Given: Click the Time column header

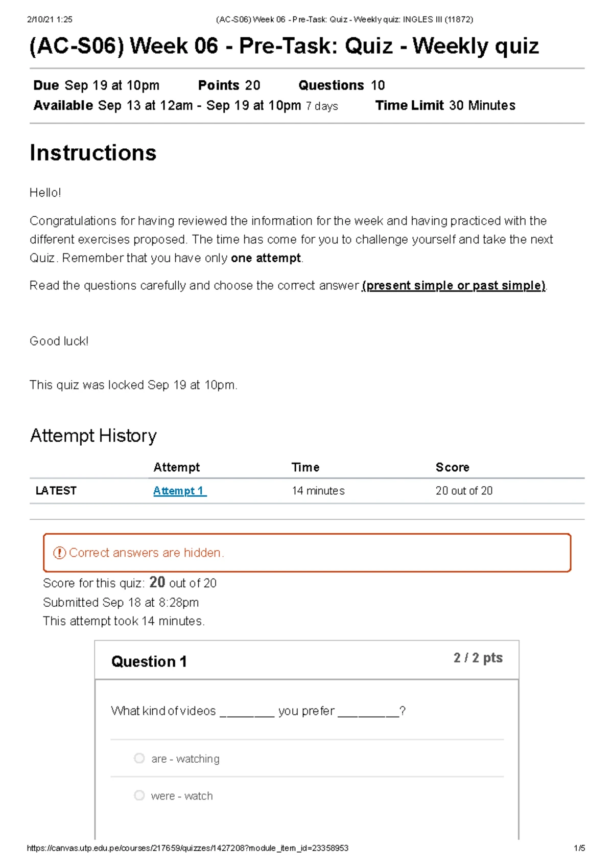Looking at the screenshot, I should 305,467.
